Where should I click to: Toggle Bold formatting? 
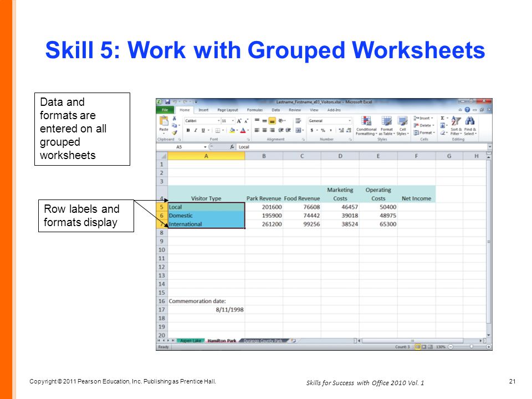click(x=188, y=130)
